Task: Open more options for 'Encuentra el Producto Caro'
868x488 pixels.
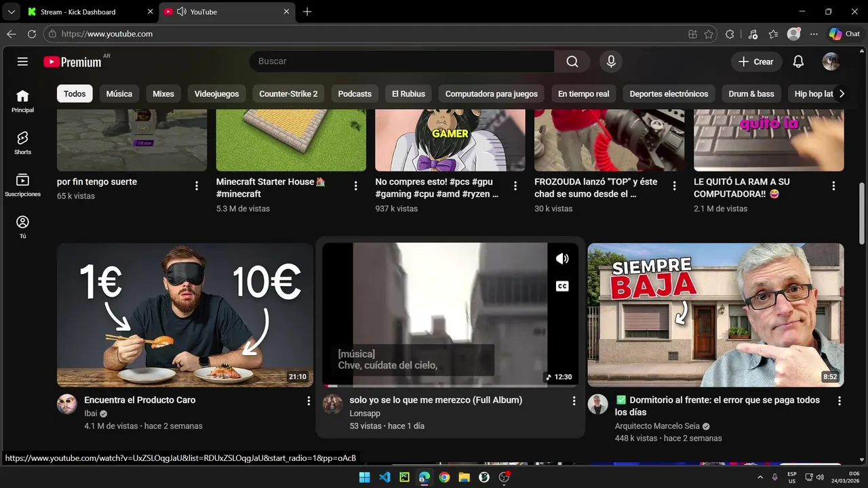Action: tap(309, 401)
